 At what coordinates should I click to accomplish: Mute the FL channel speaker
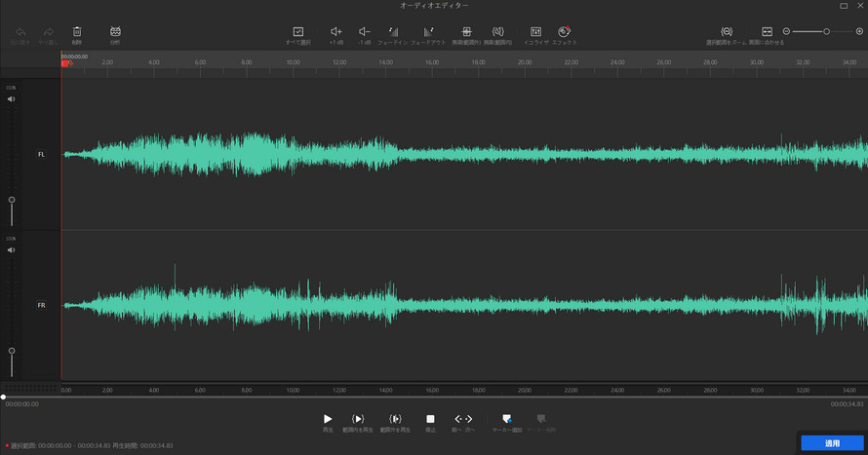pos(12,99)
